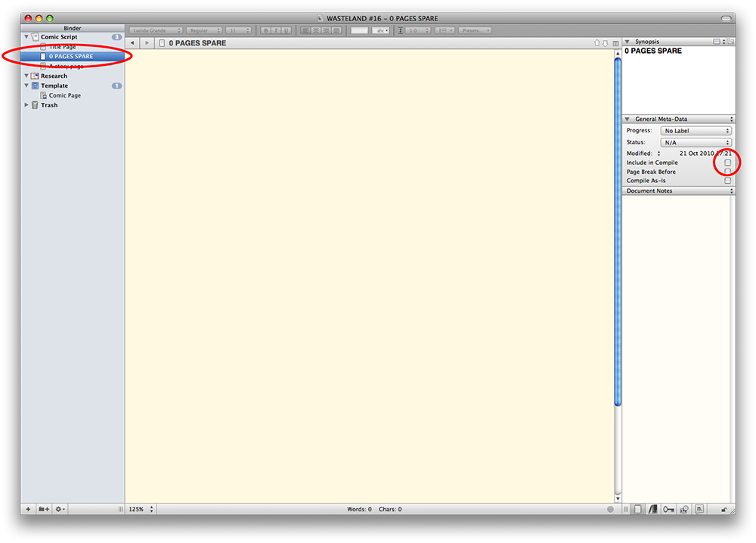This screenshot has width=756, height=543.
Task: Check the Compile As-Is option
Action: click(728, 181)
